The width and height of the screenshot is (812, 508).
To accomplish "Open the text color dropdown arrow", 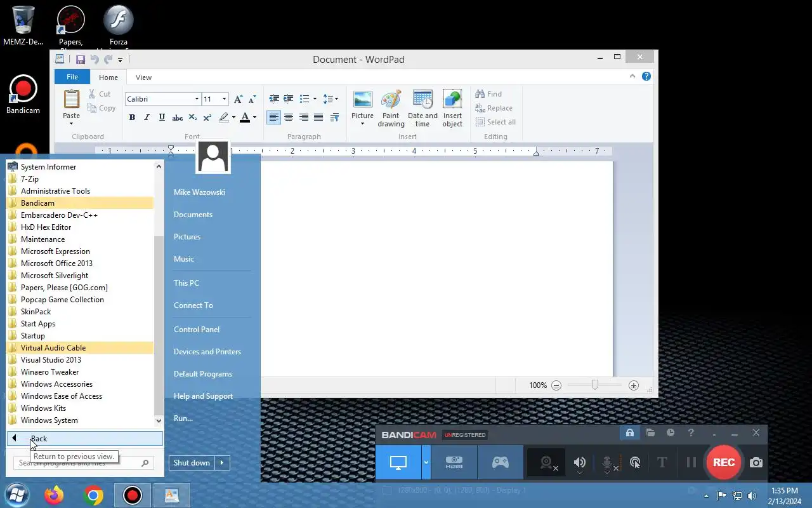I will [x=254, y=117].
